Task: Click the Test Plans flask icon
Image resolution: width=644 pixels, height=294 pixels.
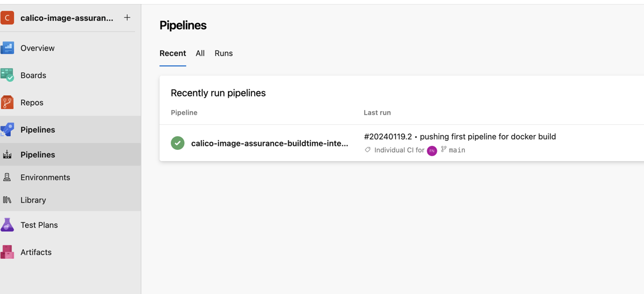Action: point(7,225)
